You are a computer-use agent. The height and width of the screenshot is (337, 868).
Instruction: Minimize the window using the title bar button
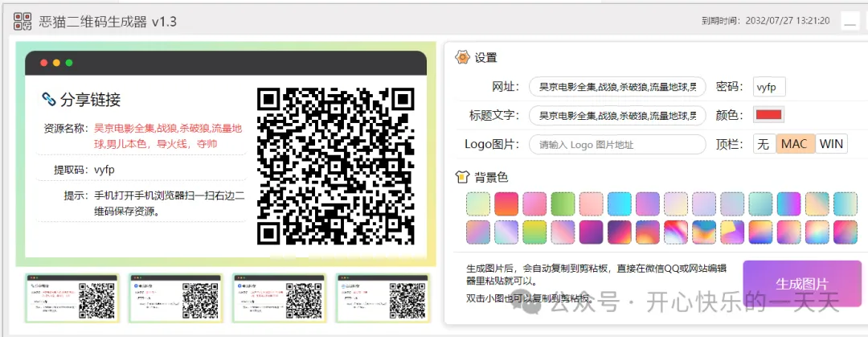tap(850, 21)
